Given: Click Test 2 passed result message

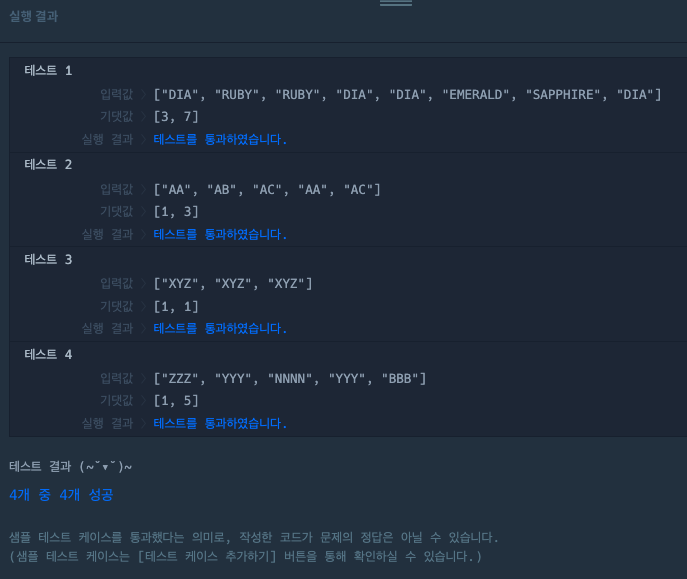Looking at the screenshot, I should coord(220,234).
